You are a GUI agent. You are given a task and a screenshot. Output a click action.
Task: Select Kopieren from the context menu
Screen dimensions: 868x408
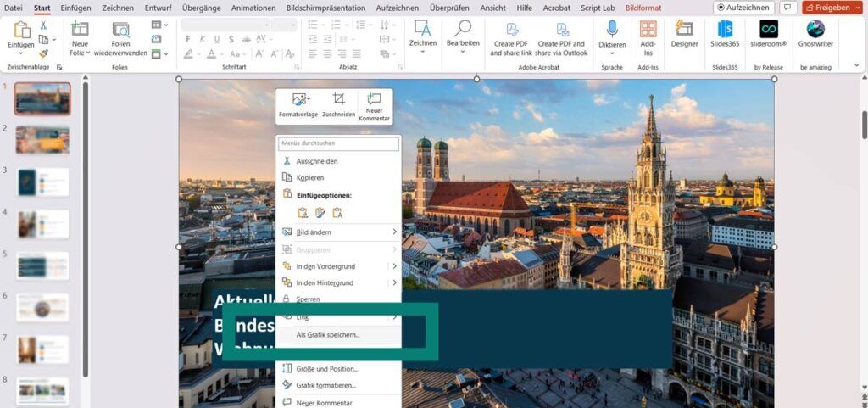point(310,178)
